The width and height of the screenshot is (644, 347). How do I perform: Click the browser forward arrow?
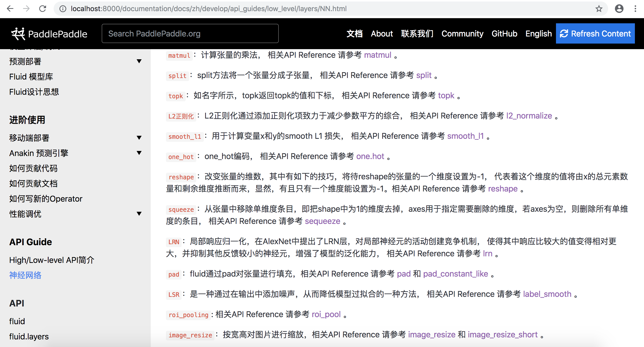click(x=26, y=9)
